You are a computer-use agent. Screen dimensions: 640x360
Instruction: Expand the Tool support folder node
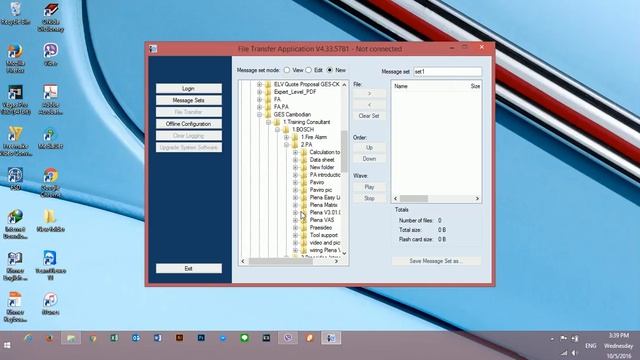pos(295,236)
